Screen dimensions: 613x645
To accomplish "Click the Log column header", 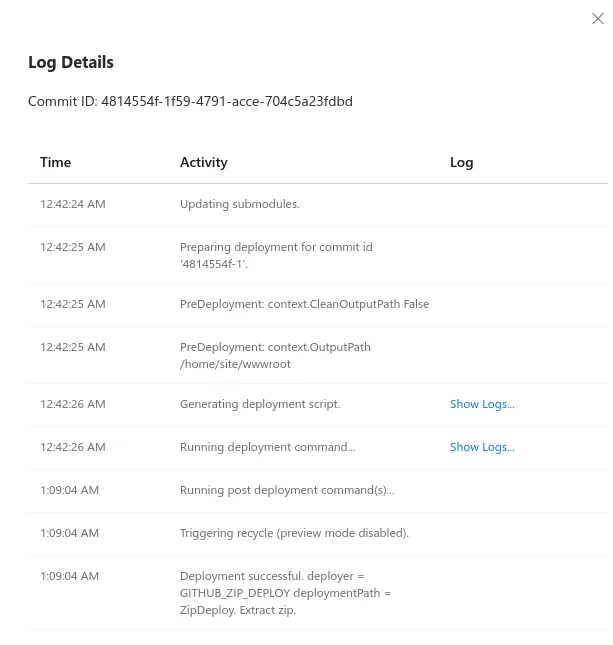I will pos(461,162).
